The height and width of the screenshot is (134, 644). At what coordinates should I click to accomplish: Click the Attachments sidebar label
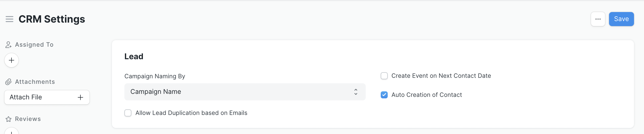pos(35,82)
